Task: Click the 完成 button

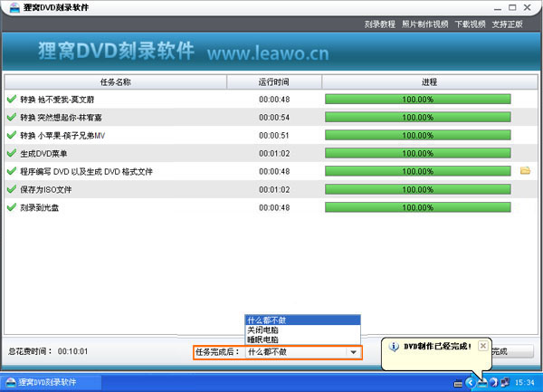Action: 512,352
